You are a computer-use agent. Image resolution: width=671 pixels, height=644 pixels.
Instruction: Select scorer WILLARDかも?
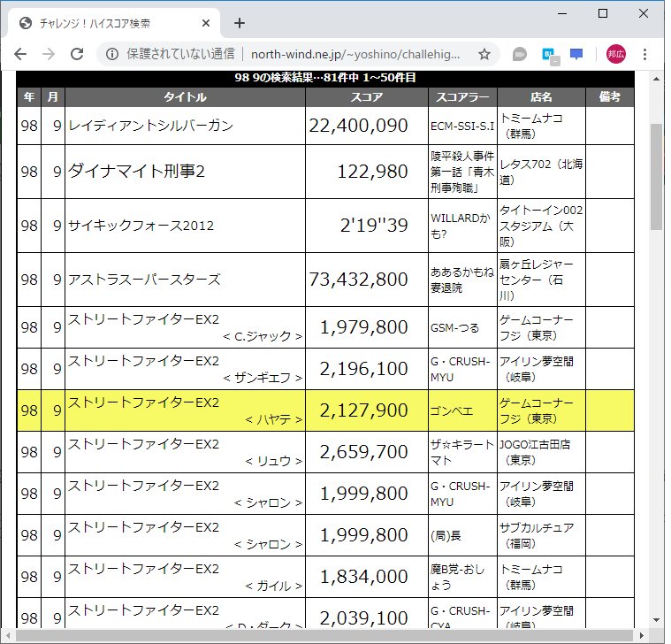[x=461, y=226]
